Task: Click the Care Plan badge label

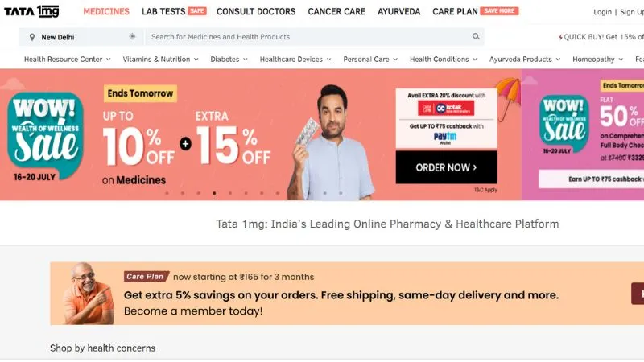Action: tap(147, 276)
